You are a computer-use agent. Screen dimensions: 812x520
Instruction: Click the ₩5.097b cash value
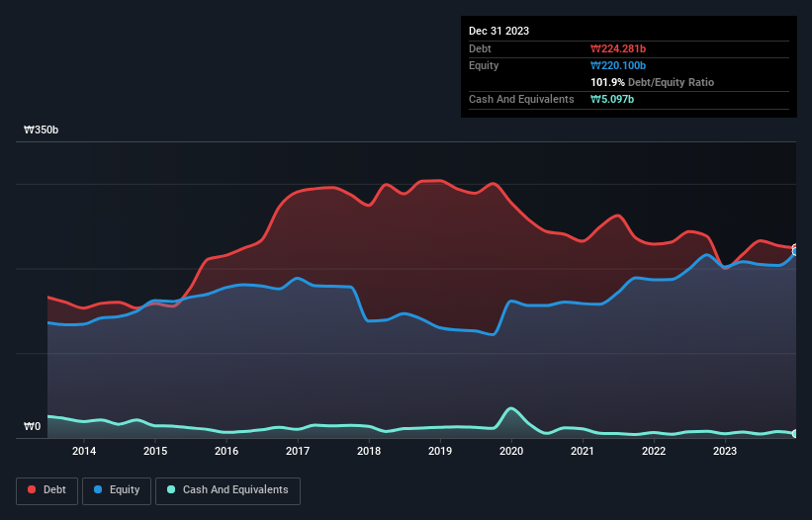pyautogui.click(x=612, y=99)
